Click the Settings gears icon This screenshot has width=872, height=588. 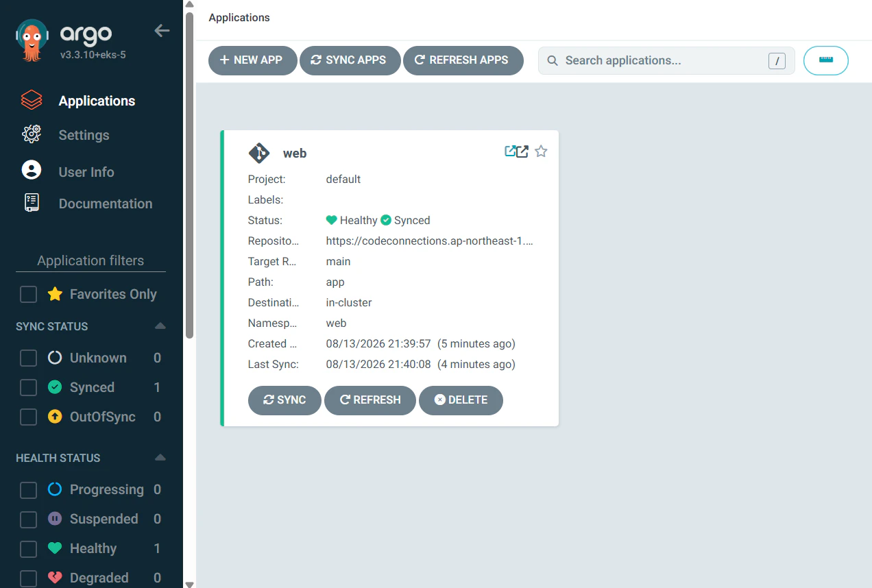pos(32,134)
